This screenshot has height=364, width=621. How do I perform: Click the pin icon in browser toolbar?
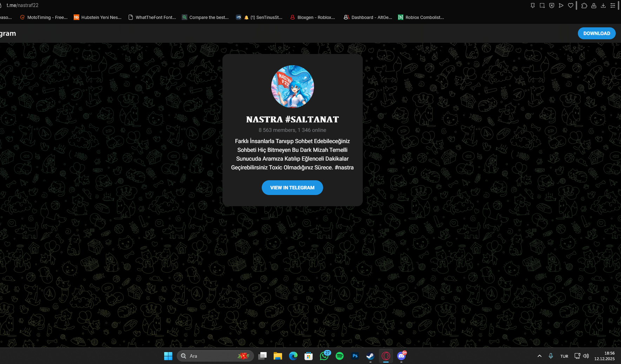tap(533, 5)
